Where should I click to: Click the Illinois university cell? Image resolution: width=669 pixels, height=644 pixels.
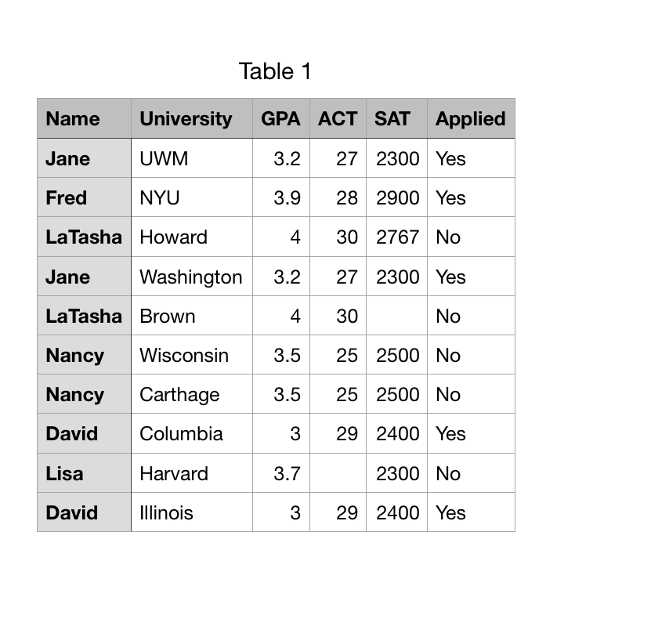(192, 512)
